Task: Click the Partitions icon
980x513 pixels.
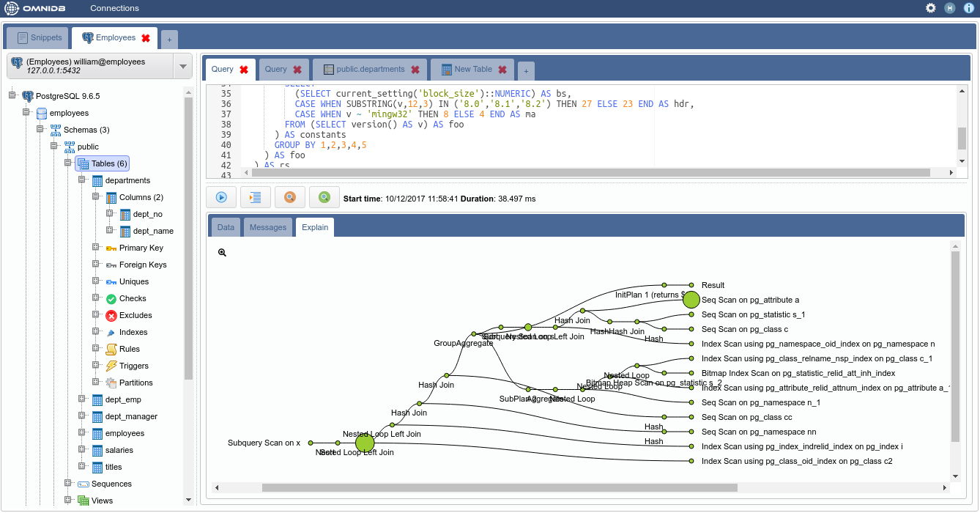Action: pos(111,383)
